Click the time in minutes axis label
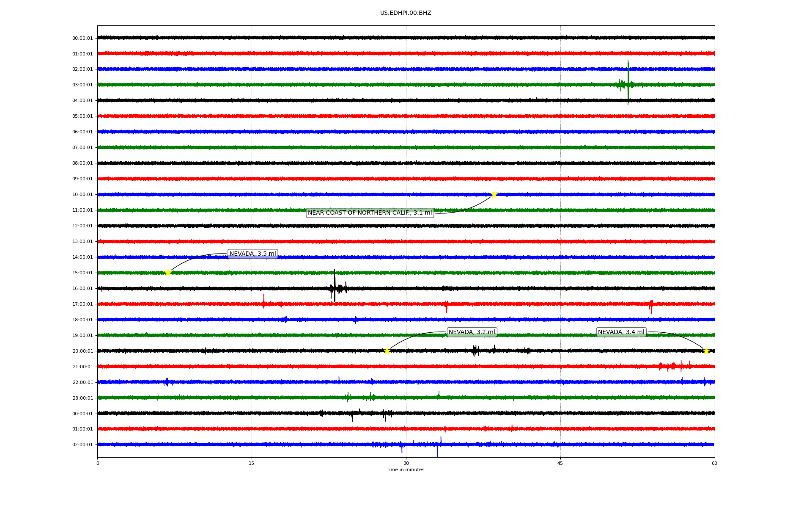The image size is (812, 508). click(x=406, y=469)
